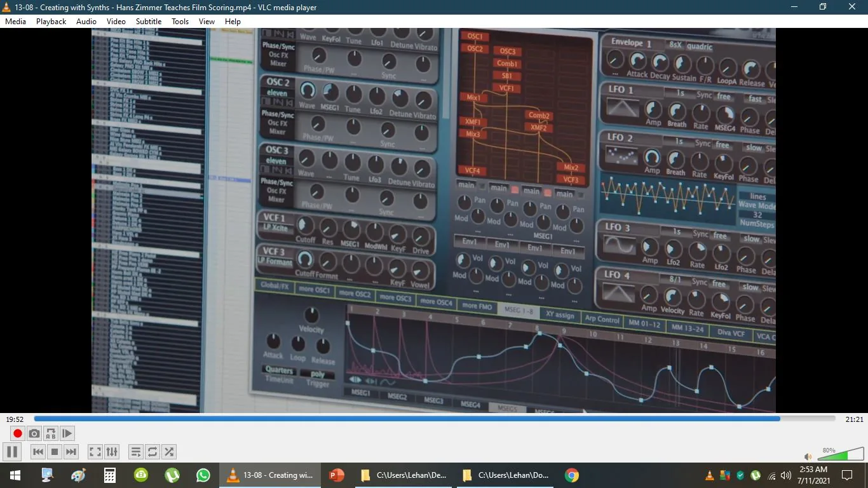Click the Chrome icon on the taskbar
868x488 pixels.
[x=571, y=475]
